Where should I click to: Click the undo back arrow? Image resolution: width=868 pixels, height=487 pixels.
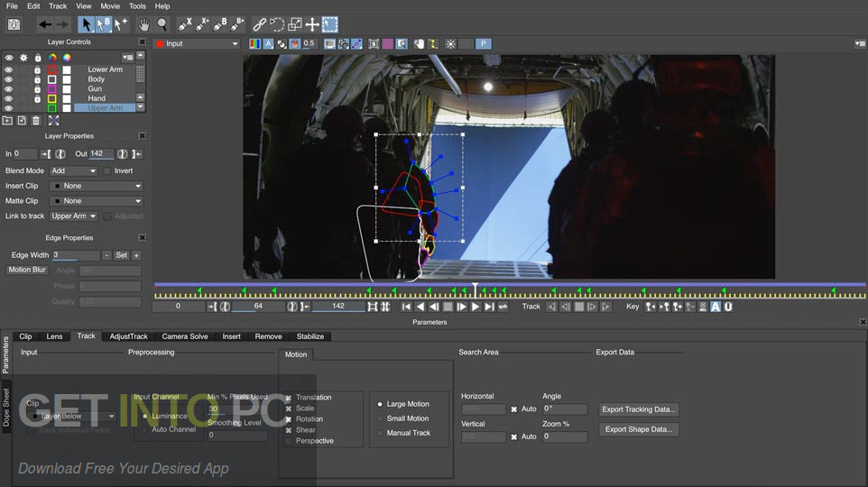pos(45,24)
